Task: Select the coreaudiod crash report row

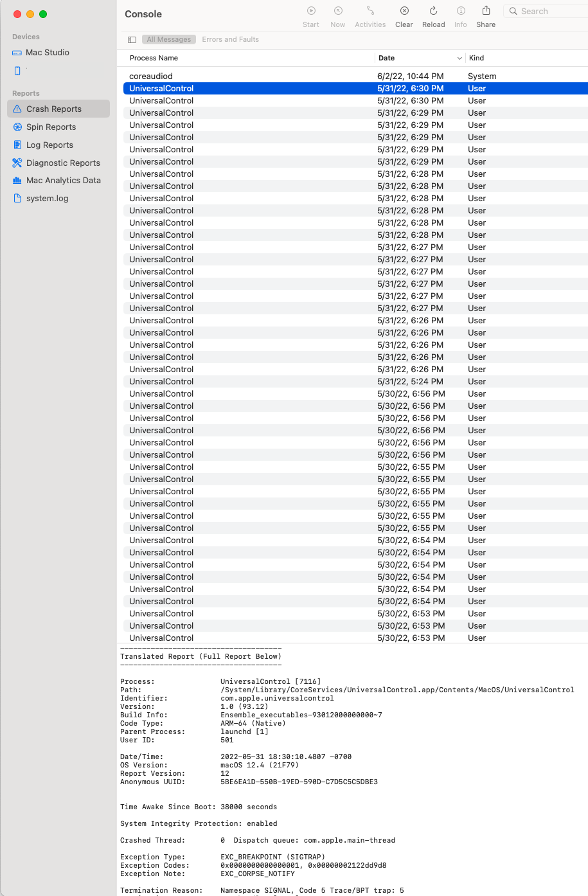Action: pyautogui.click(x=355, y=76)
